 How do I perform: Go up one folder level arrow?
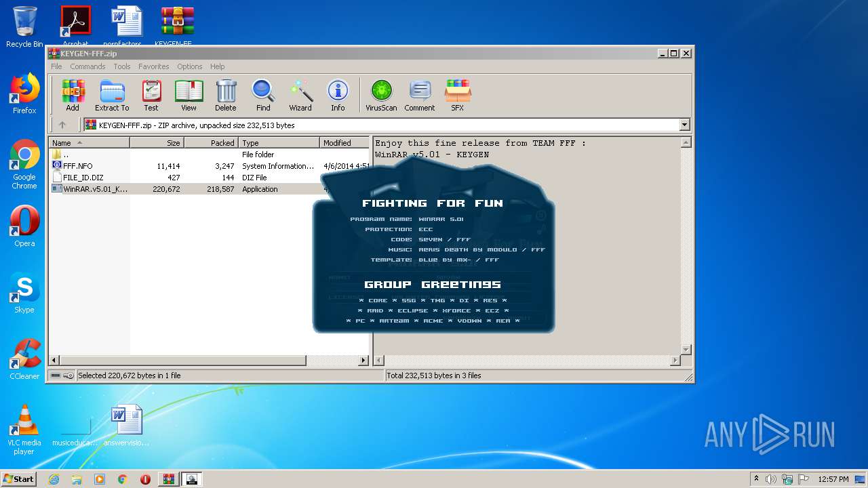(62, 125)
